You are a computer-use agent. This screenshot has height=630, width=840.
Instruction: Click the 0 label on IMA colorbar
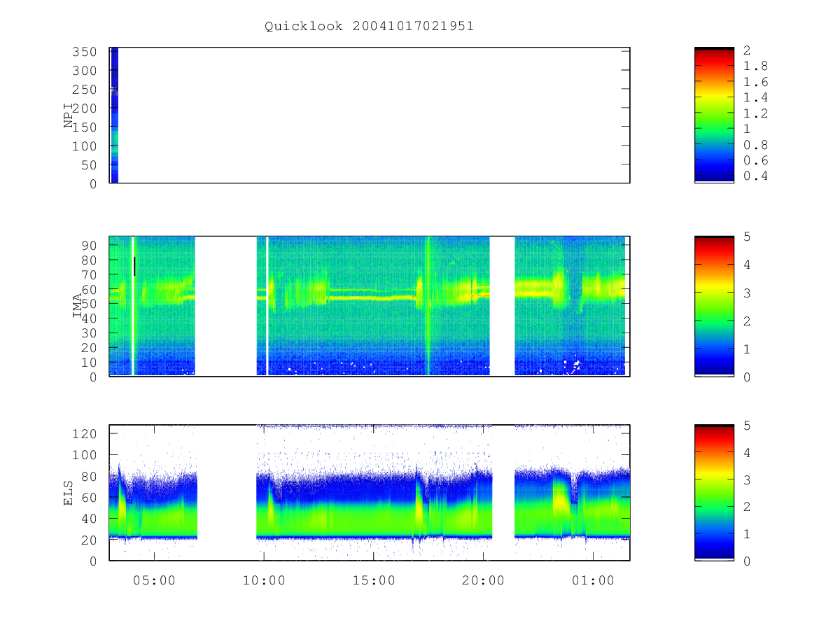(x=747, y=377)
